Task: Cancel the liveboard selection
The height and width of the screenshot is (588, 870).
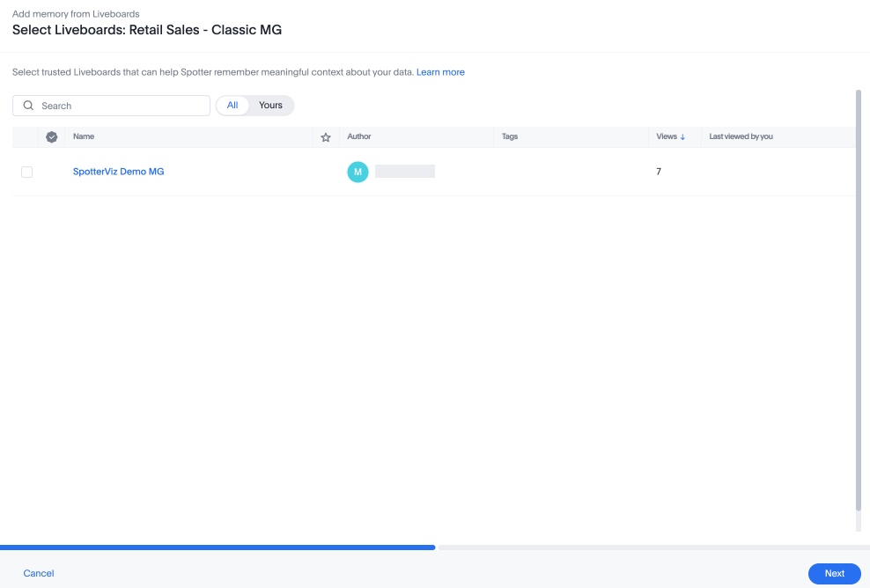Action: coord(39,574)
